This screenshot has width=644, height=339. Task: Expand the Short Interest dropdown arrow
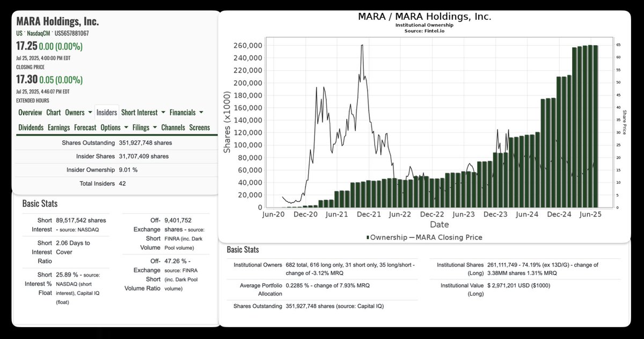click(x=163, y=113)
